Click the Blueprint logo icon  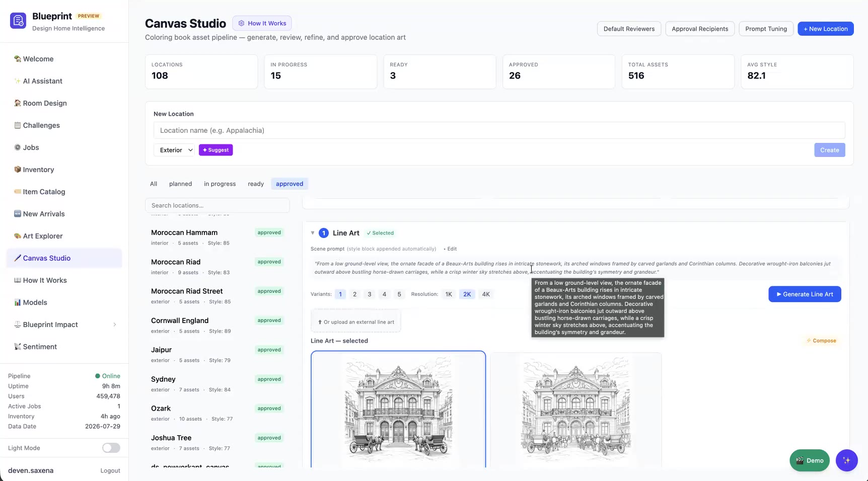(x=18, y=21)
